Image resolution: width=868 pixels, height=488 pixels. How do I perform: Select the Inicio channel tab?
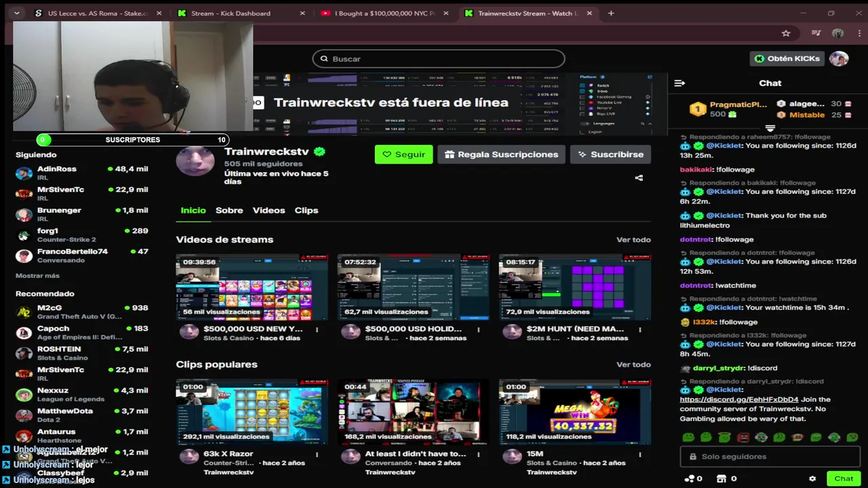[x=193, y=210]
